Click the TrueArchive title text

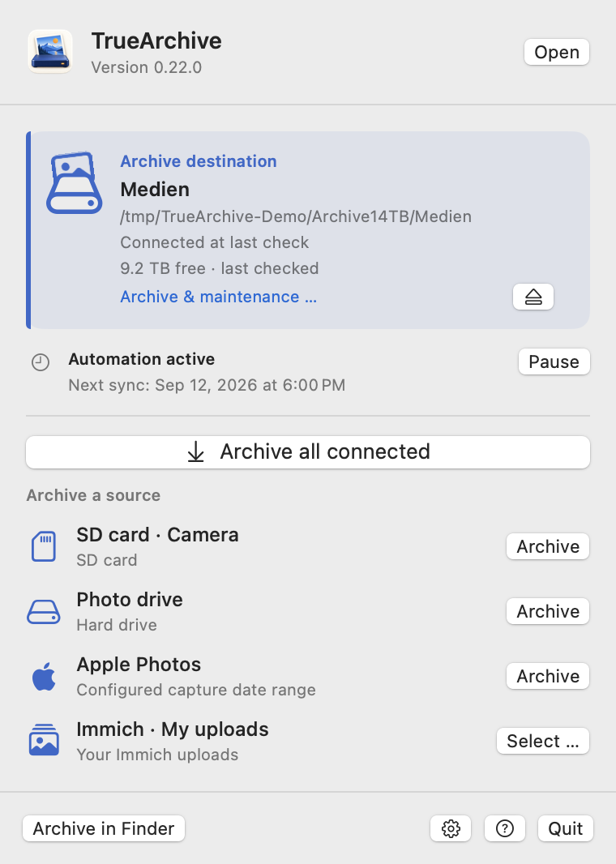point(156,41)
